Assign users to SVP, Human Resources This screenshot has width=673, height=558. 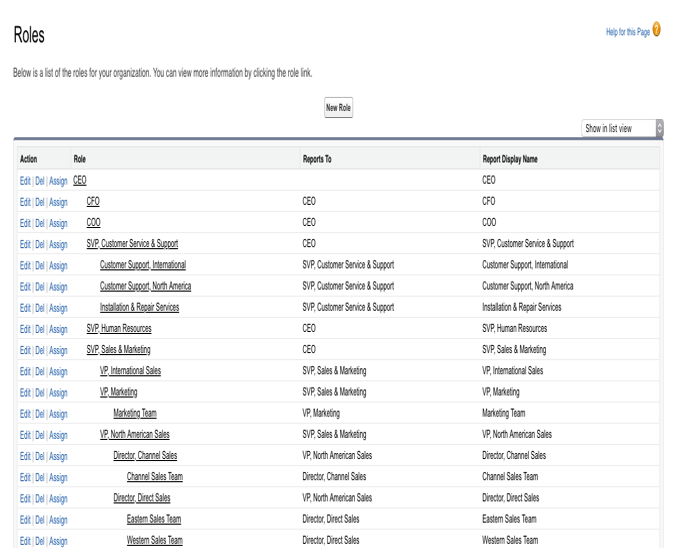[58, 329]
